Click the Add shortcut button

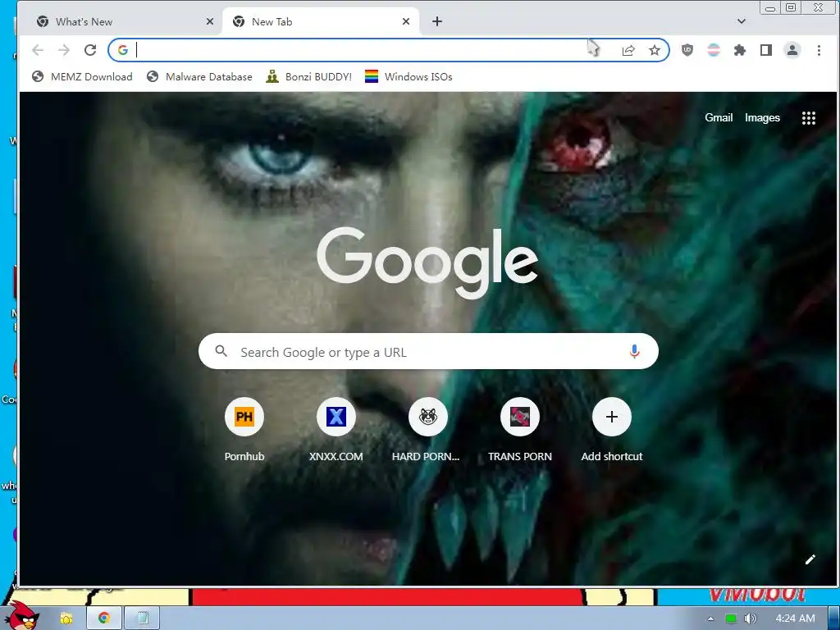point(612,431)
